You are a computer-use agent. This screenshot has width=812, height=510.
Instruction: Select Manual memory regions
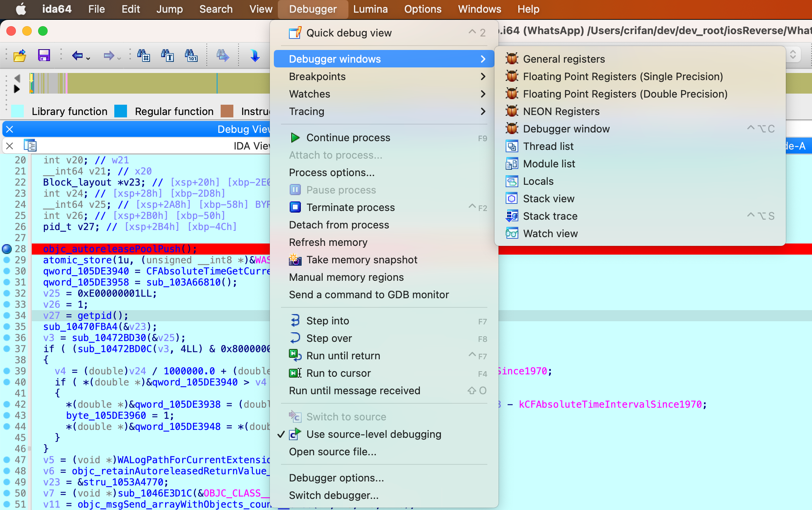point(384,277)
